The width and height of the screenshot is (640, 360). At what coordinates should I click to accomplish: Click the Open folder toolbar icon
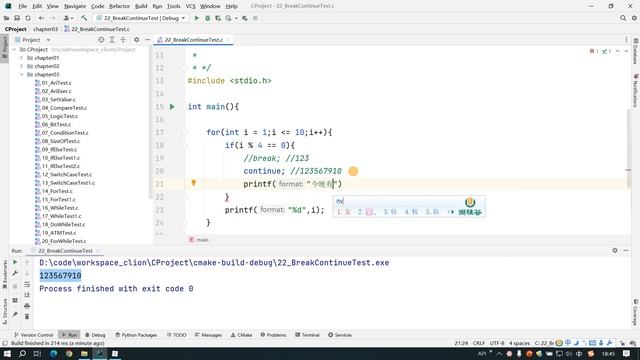(7, 18)
